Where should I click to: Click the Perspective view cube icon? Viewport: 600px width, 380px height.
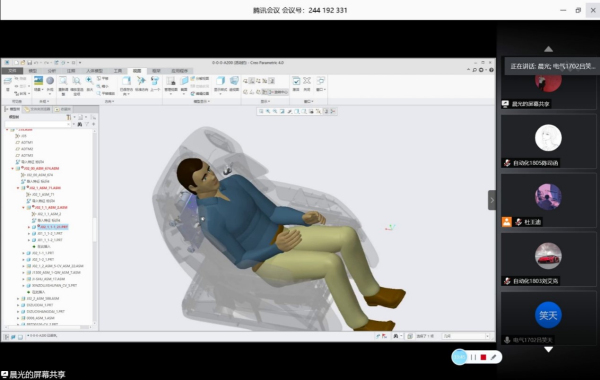(x=234, y=81)
